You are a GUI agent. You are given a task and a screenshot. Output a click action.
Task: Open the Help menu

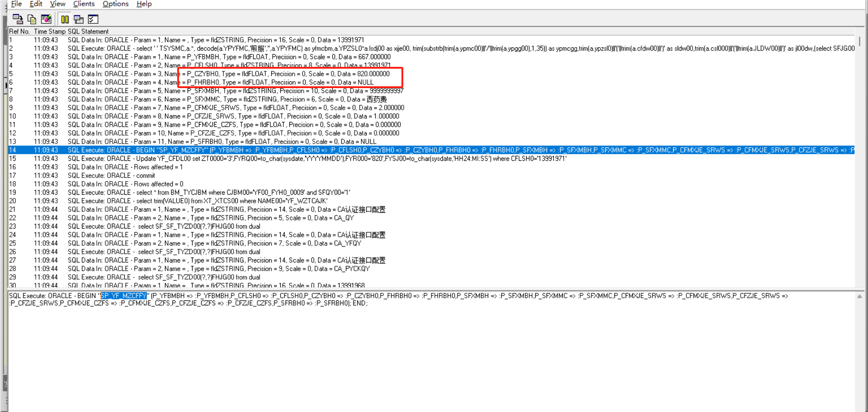pos(144,4)
